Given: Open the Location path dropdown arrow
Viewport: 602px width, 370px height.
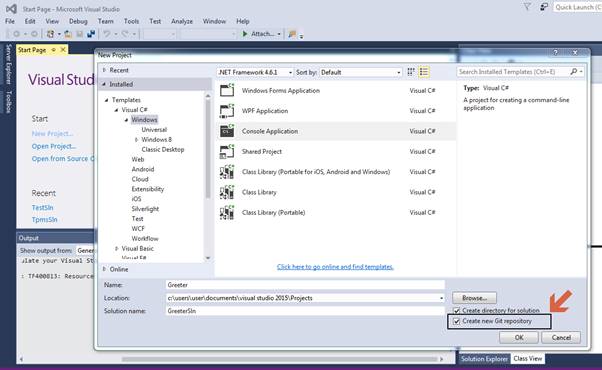Looking at the screenshot, I should click(442, 298).
